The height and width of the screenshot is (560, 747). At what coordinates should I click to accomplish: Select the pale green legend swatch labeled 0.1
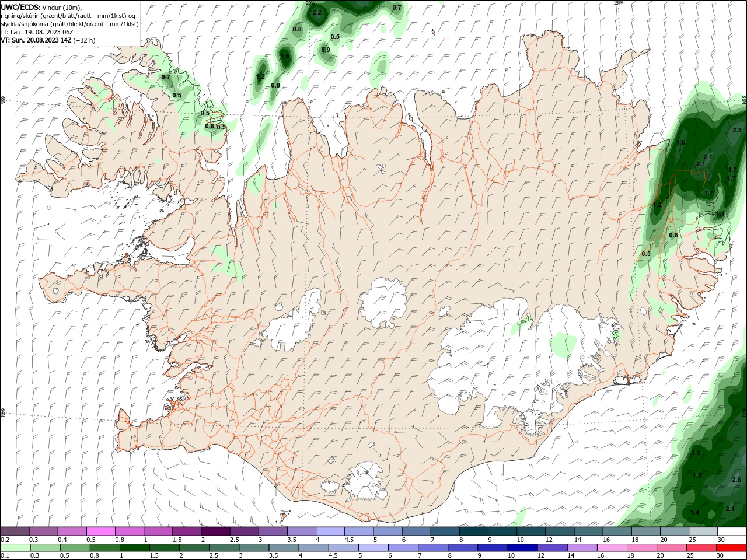coord(15,548)
